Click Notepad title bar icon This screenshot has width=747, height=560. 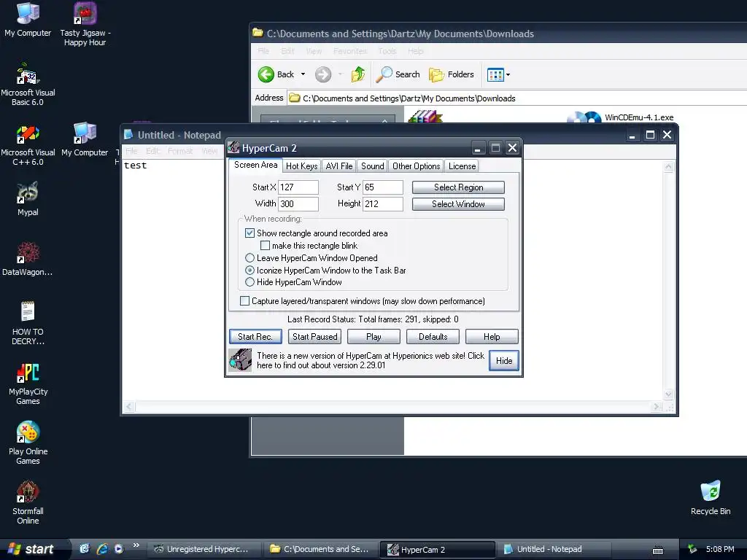(128, 135)
